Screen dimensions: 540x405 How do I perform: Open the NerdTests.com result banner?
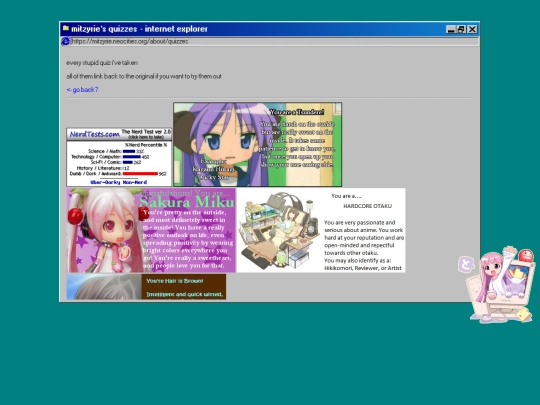coord(119,157)
